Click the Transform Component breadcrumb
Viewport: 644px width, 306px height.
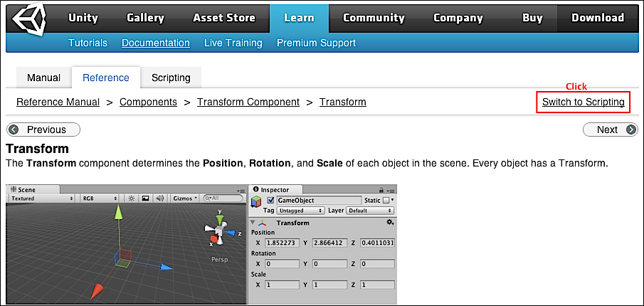pyautogui.click(x=248, y=102)
